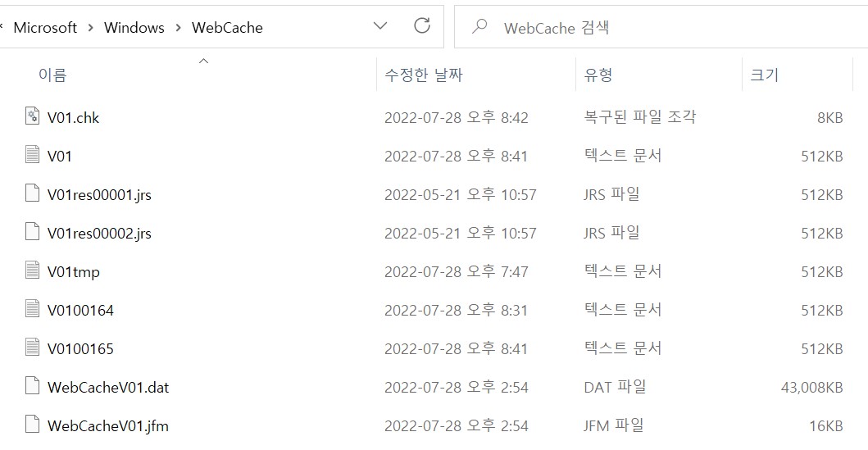Screen dimensions: 868x450
Task: Select the WebCacheV01.dat file icon
Action: click(33, 386)
